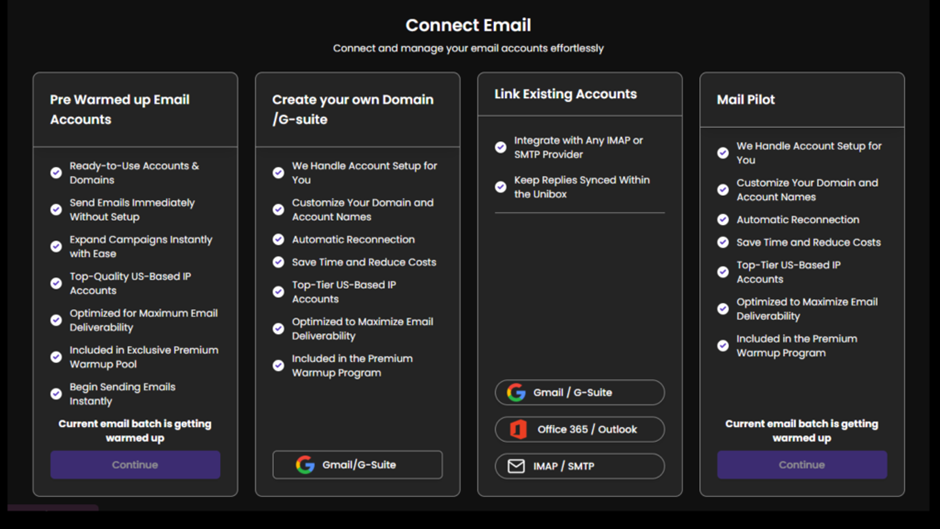The height and width of the screenshot is (529, 940).
Task: Click warmed up notice in Mail Pilot card
Action: (x=802, y=431)
